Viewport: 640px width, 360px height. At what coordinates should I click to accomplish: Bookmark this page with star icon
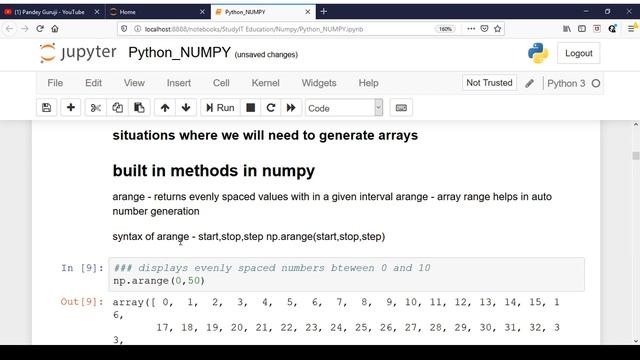click(x=497, y=29)
